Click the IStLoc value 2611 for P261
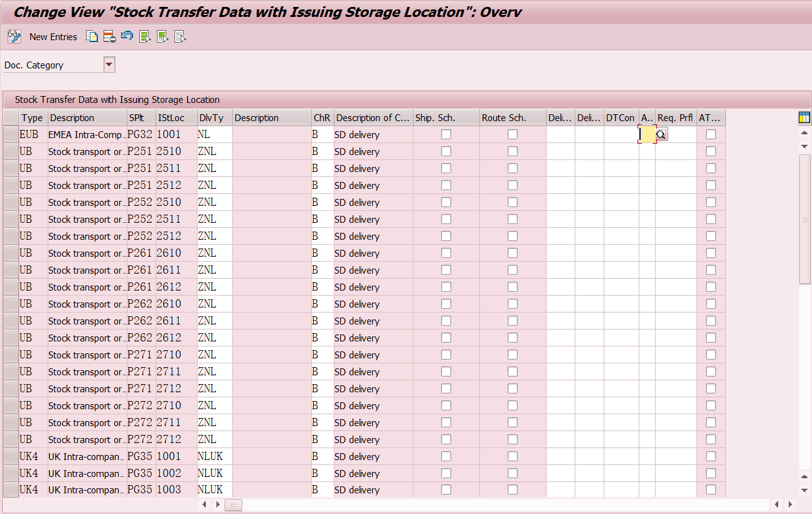 click(x=176, y=270)
